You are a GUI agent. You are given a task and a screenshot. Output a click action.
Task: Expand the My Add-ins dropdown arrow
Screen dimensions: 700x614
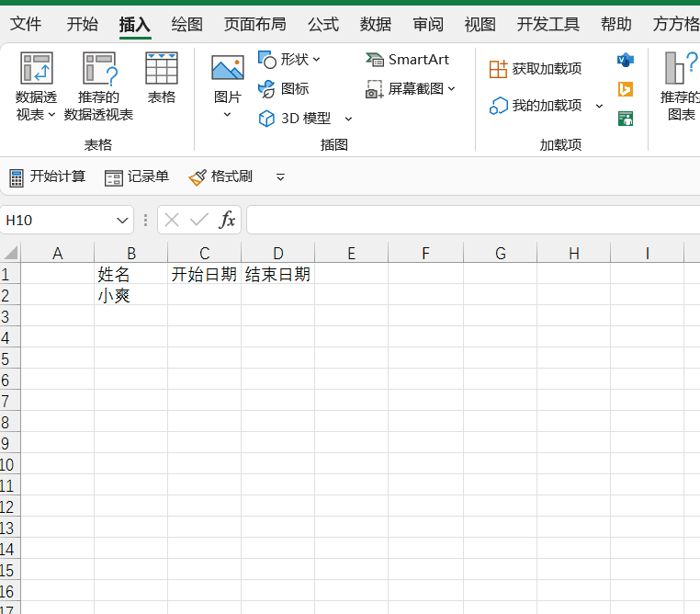(x=600, y=106)
